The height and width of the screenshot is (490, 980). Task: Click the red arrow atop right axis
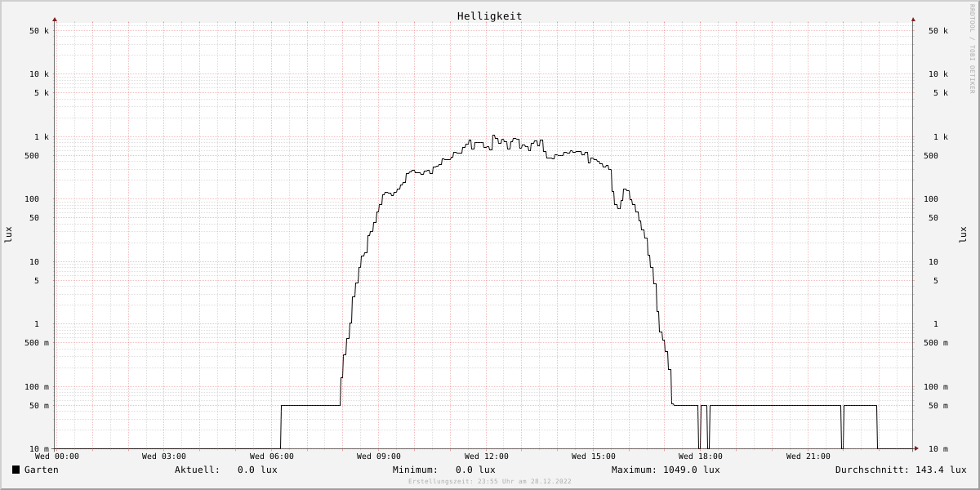click(x=913, y=19)
